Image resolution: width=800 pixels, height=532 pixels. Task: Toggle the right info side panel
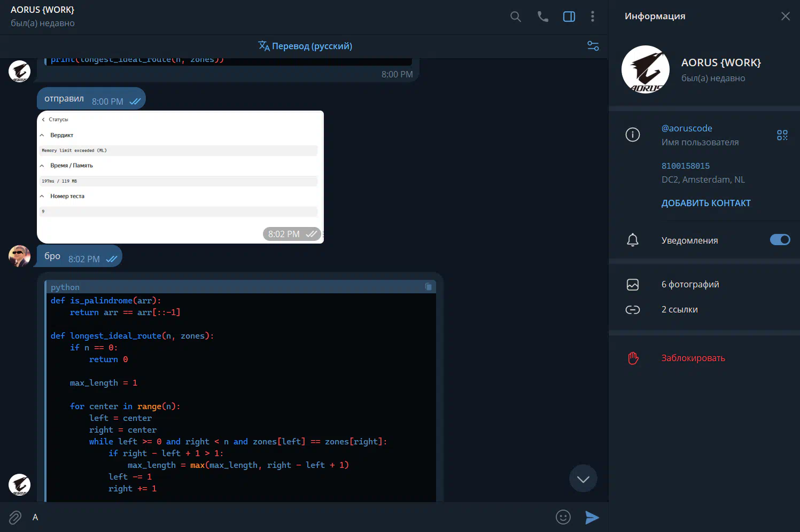coord(569,17)
